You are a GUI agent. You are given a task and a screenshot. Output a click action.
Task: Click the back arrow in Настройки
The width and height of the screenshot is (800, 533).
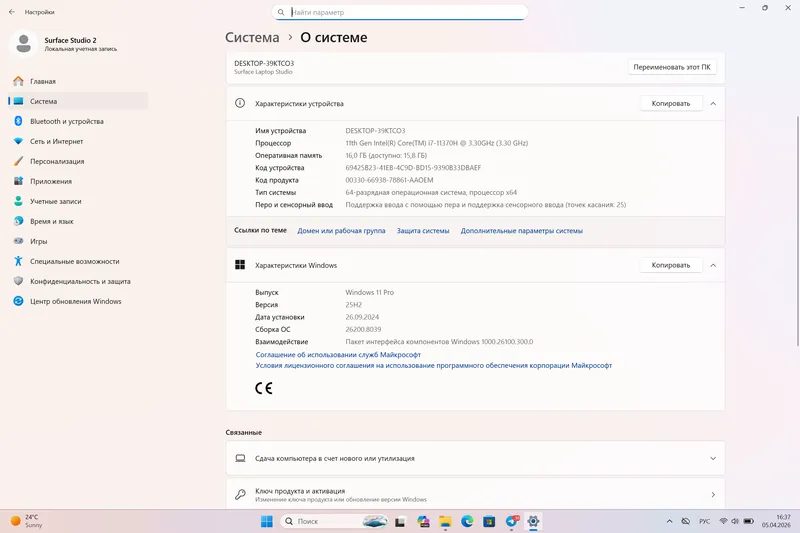click(12, 12)
